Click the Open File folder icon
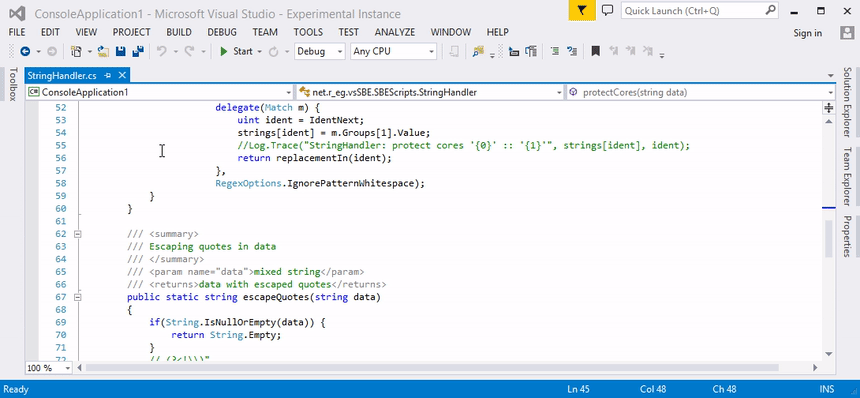Image resolution: width=860 pixels, height=398 pixels. [x=103, y=51]
